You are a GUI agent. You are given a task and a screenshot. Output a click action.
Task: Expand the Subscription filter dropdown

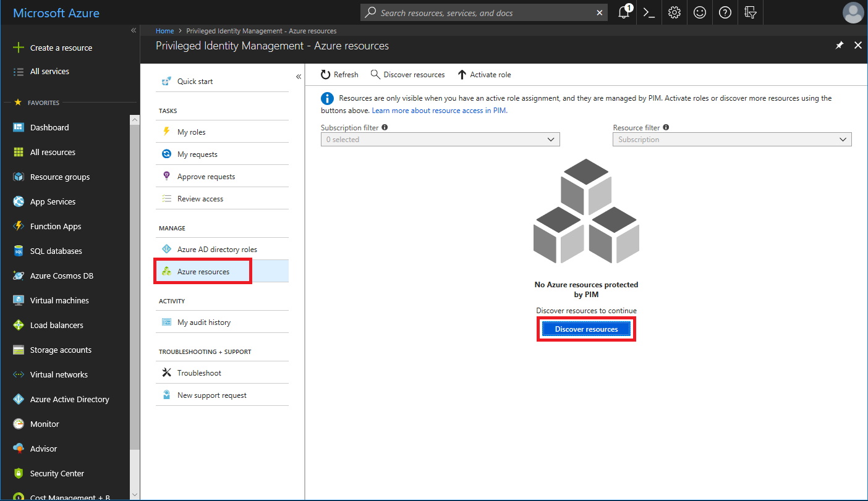[440, 140]
